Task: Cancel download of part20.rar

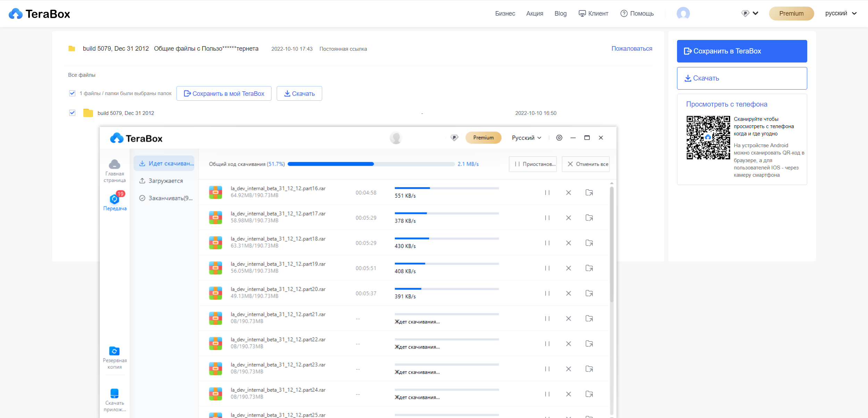Action: (568, 293)
